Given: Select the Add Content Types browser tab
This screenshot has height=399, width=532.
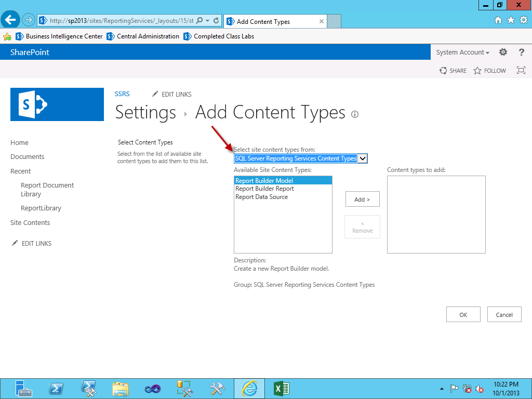Looking at the screenshot, I should (x=275, y=21).
